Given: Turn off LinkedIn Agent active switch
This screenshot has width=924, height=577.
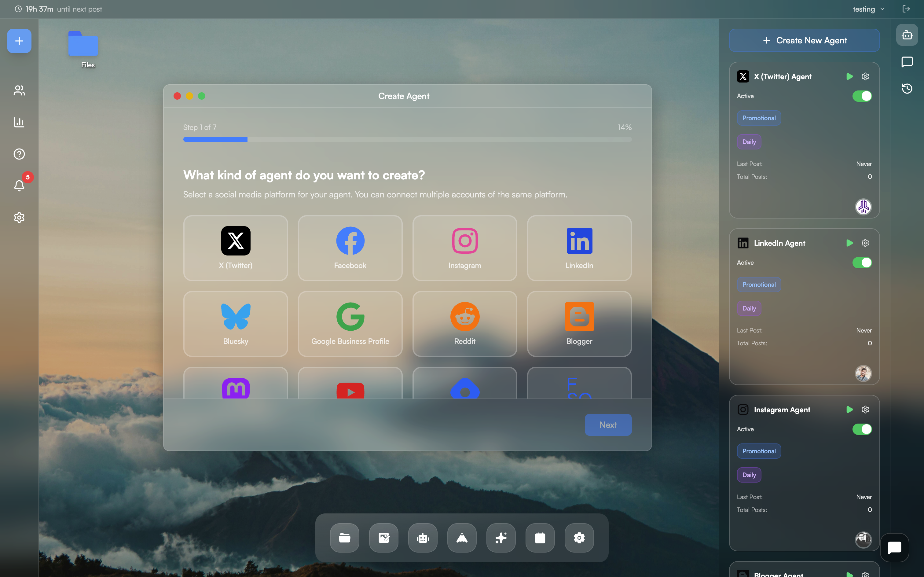Looking at the screenshot, I should [x=862, y=263].
